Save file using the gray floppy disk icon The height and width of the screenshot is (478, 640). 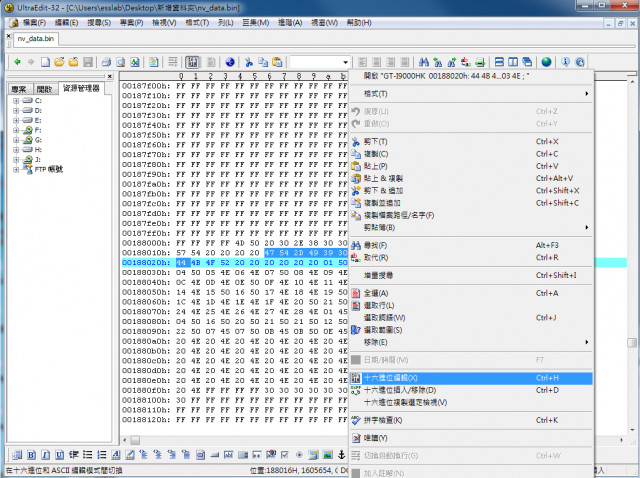(87, 62)
